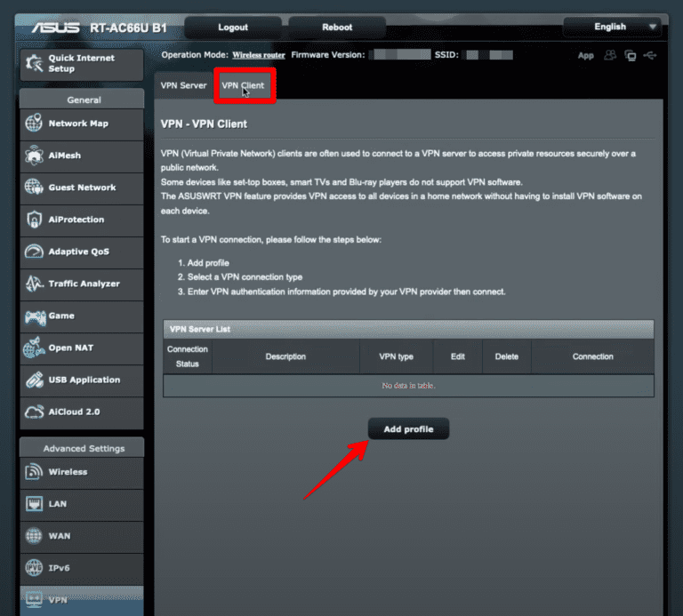Open the WAN advanced settings
Screen dimensions: 683x616
[82, 536]
